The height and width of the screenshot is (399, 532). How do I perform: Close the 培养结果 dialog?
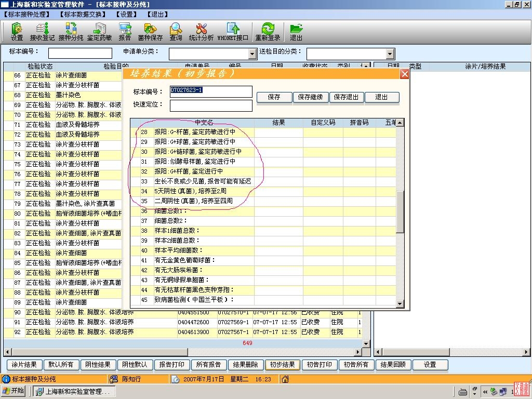pyautogui.click(x=405, y=74)
